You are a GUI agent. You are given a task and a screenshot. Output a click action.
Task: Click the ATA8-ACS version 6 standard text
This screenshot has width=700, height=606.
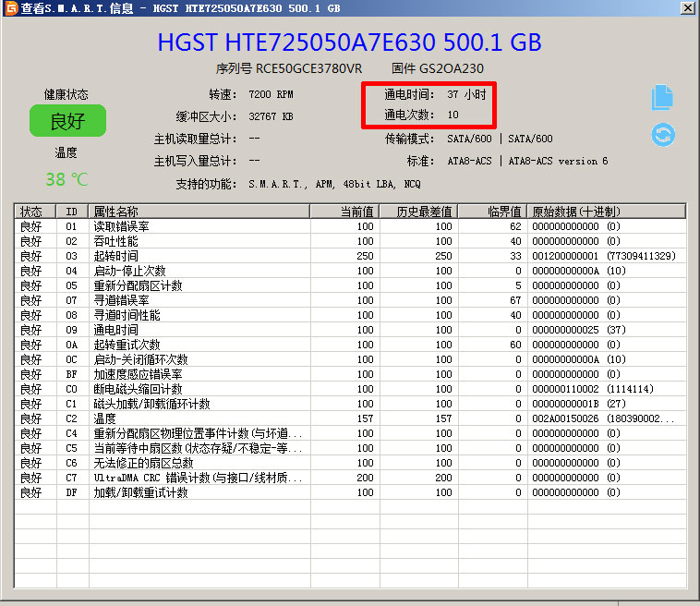558,161
